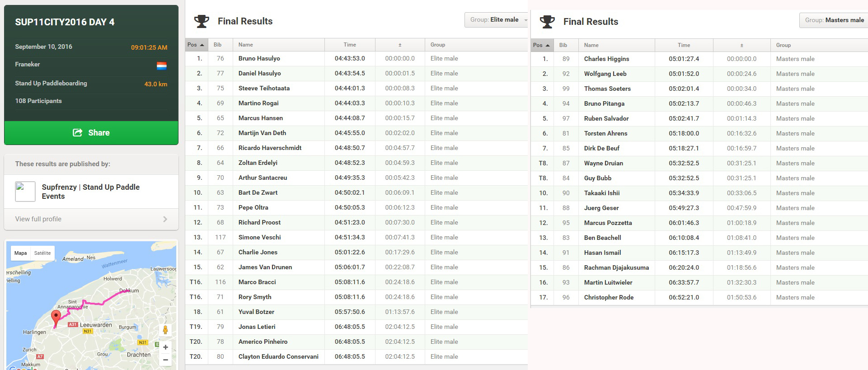Switch map to Satélite view
Viewport: 868px width, 370px height.
coord(42,253)
